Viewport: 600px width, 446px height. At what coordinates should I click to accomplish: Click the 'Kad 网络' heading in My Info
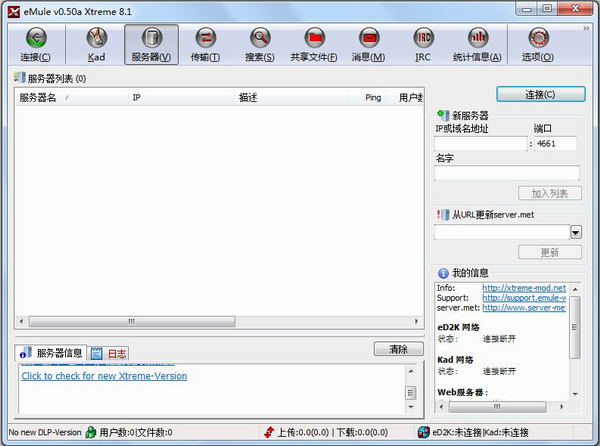pyautogui.click(x=455, y=360)
